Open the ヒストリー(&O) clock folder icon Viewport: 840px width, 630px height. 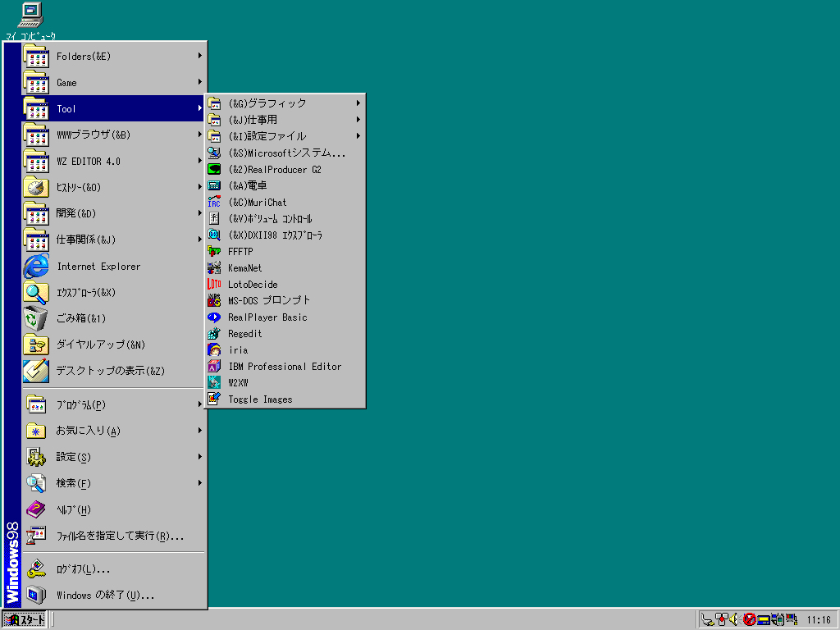pos(36,187)
